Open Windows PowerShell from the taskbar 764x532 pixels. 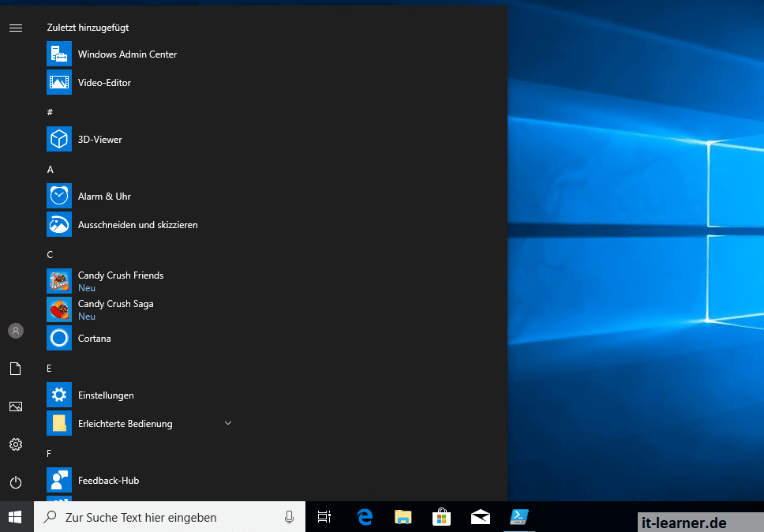(x=519, y=517)
